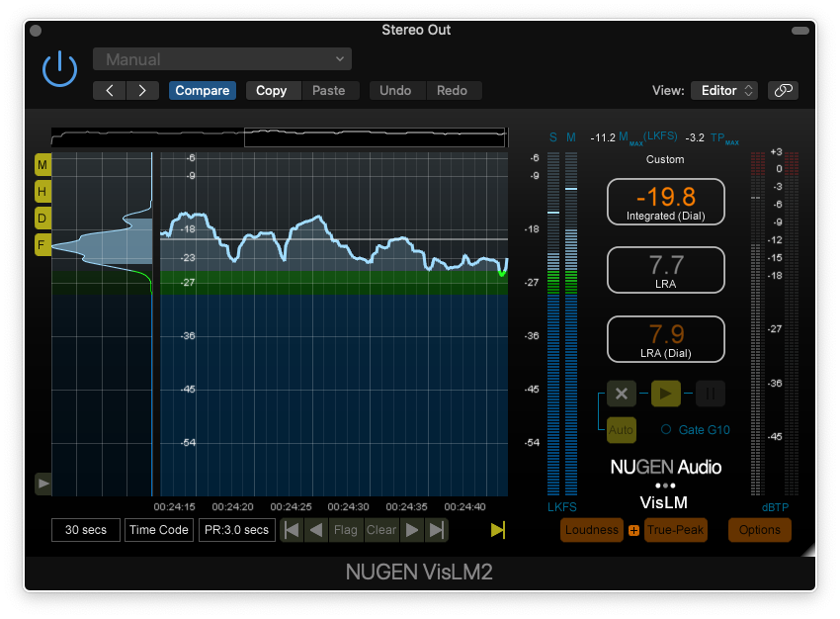This screenshot has width=840, height=619.
Task: Select the F history marker
Action: tap(42, 245)
